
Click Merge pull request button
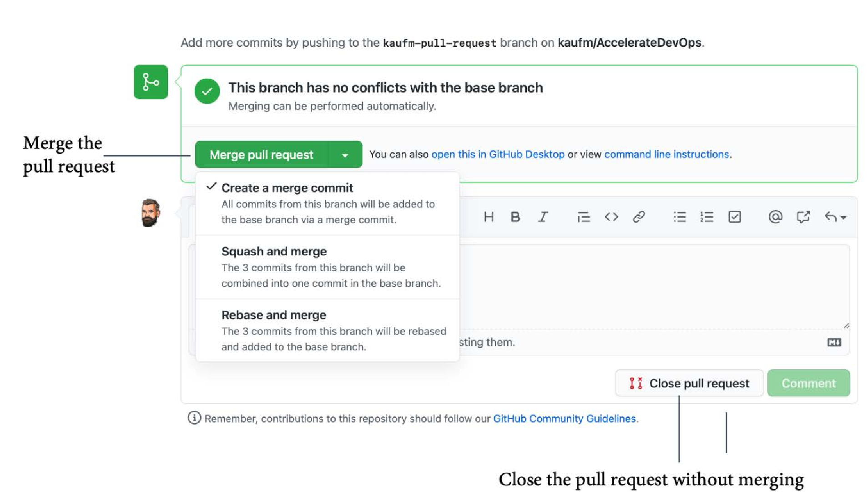262,155
